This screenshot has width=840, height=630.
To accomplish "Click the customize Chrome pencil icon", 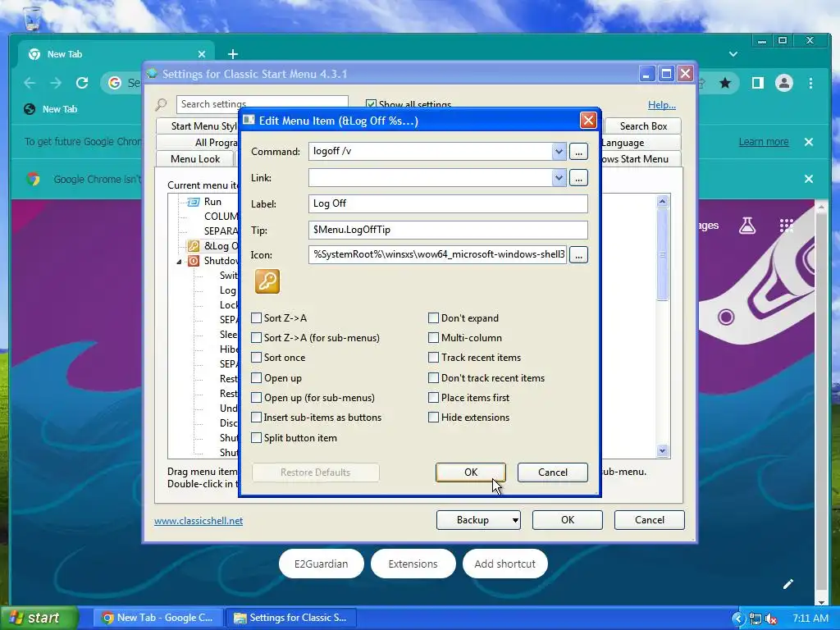I will coord(788,584).
